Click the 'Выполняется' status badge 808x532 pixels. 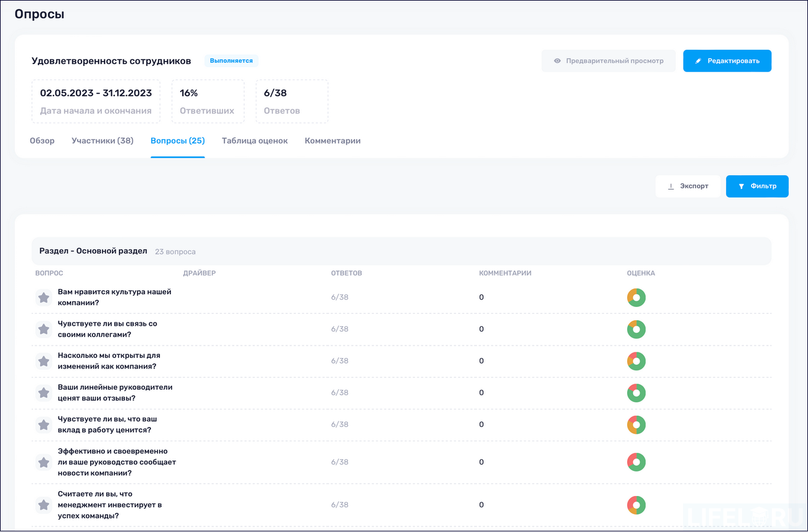point(231,60)
